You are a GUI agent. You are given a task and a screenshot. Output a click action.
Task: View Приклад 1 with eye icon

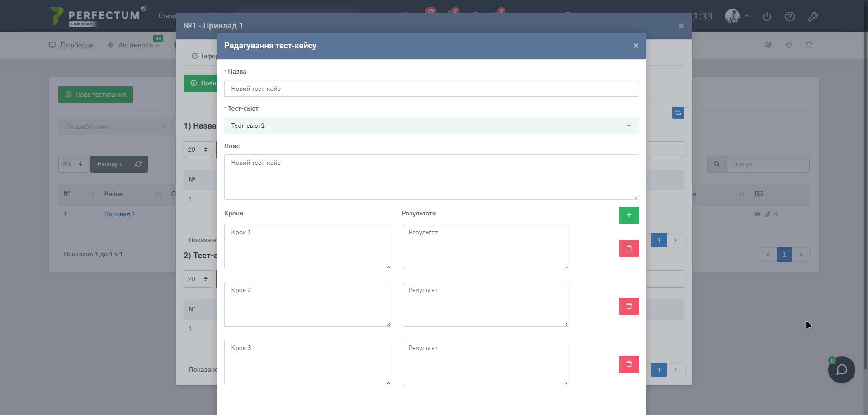tap(757, 214)
